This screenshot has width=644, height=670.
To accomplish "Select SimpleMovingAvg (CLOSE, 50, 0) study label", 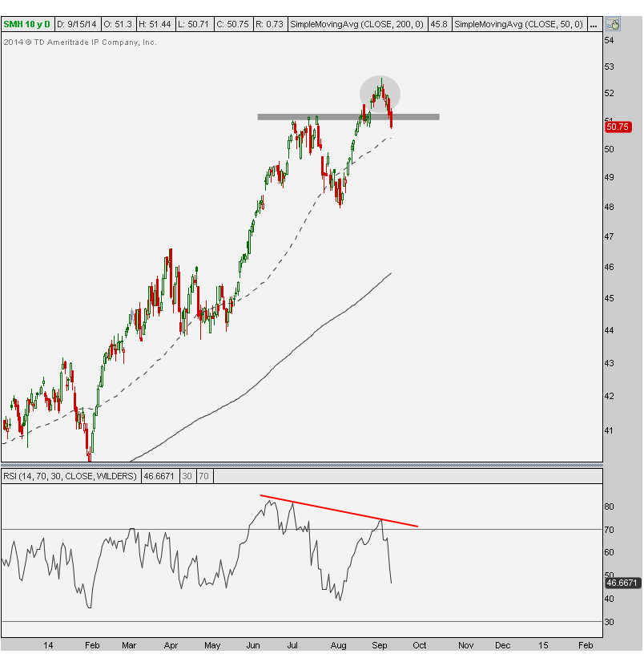I will pos(519,24).
